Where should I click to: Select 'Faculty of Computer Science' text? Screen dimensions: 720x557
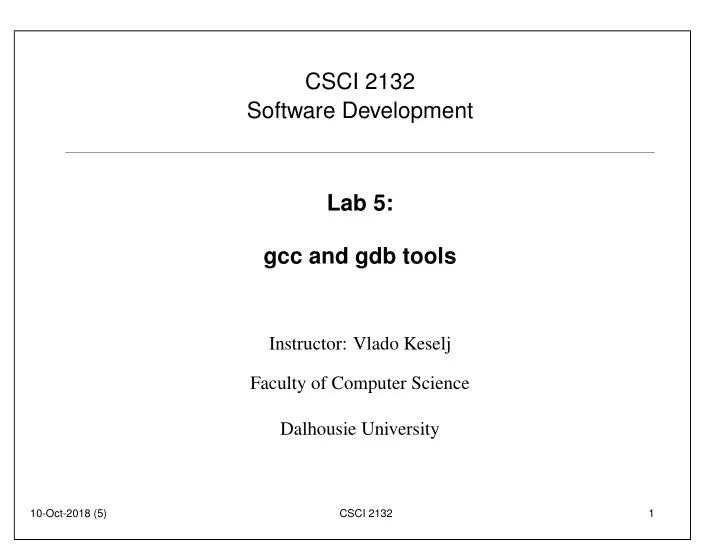360,383
